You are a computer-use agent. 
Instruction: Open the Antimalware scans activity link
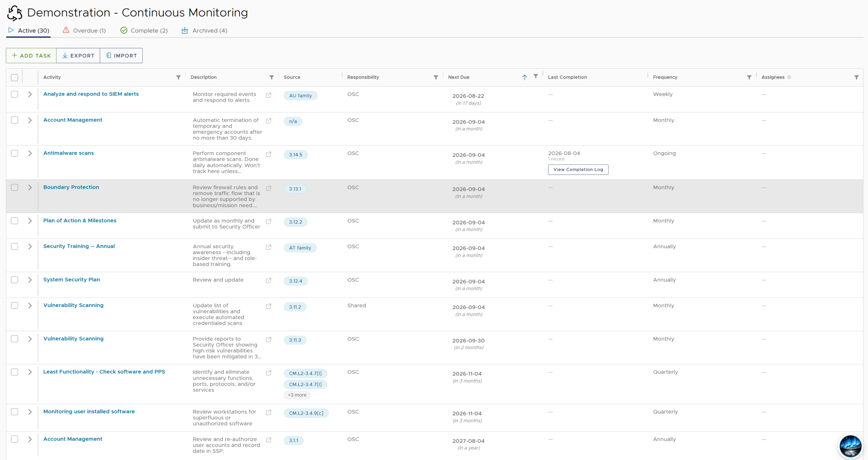pyautogui.click(x=68, y=153)
